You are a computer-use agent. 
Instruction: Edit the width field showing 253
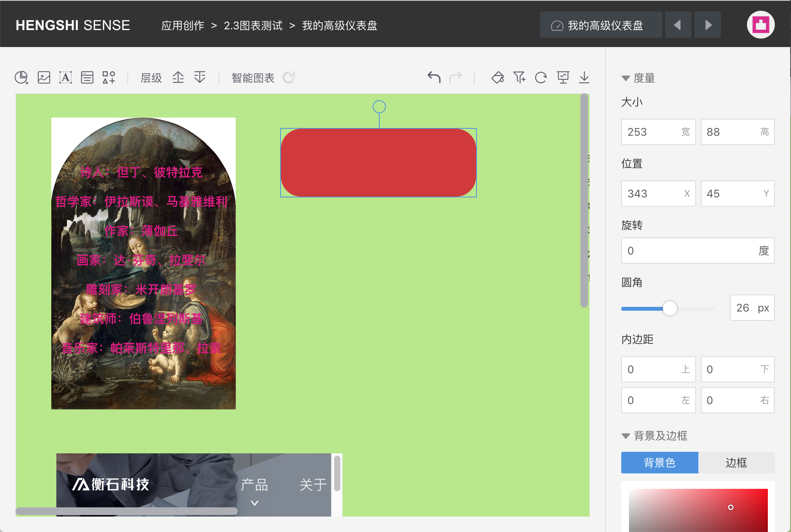tap(658, 132)
